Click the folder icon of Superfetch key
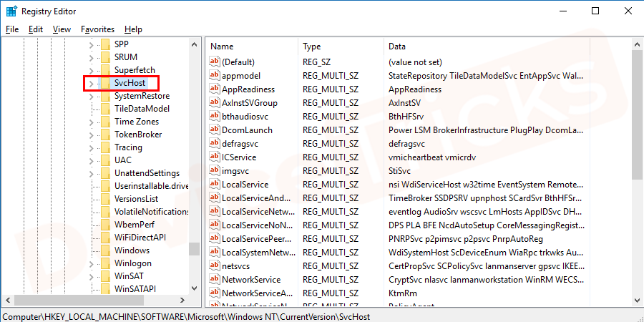 106,70
